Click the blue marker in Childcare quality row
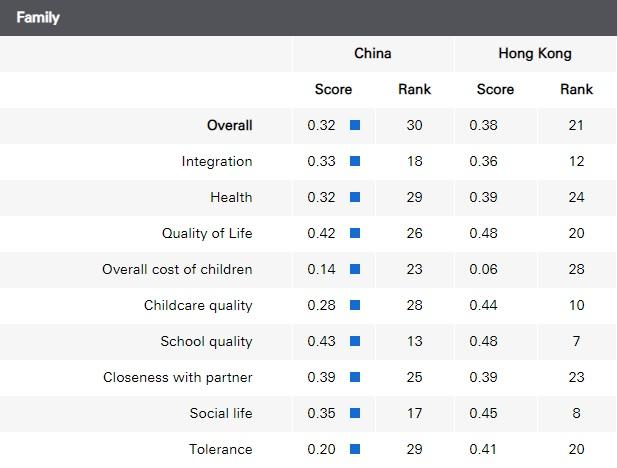 [x=354, y=306]
